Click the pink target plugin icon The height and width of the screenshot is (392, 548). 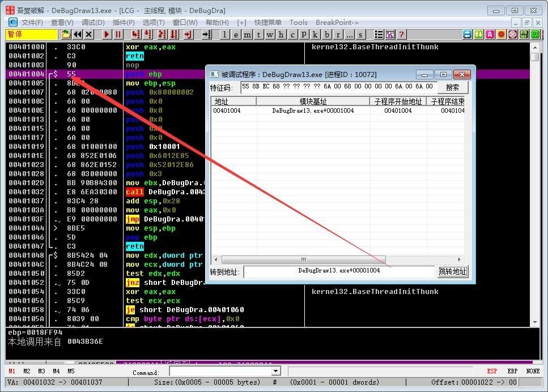[x=513, y=34]
